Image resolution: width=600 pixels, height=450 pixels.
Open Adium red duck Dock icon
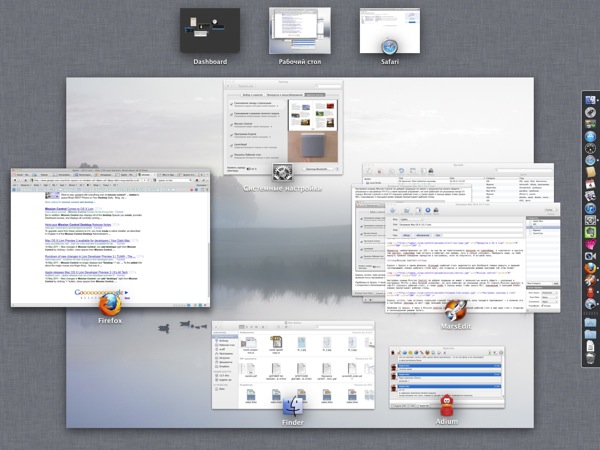590,292
